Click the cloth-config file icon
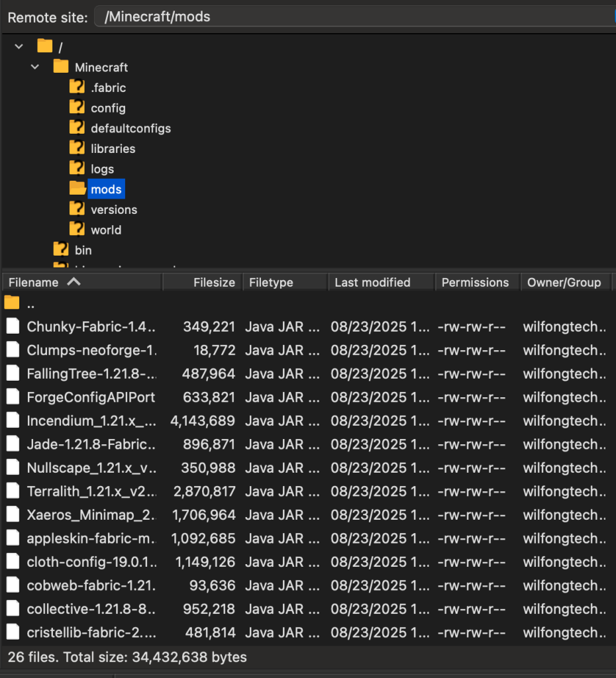Screen dimensions: 616x678 coord(13,561)
